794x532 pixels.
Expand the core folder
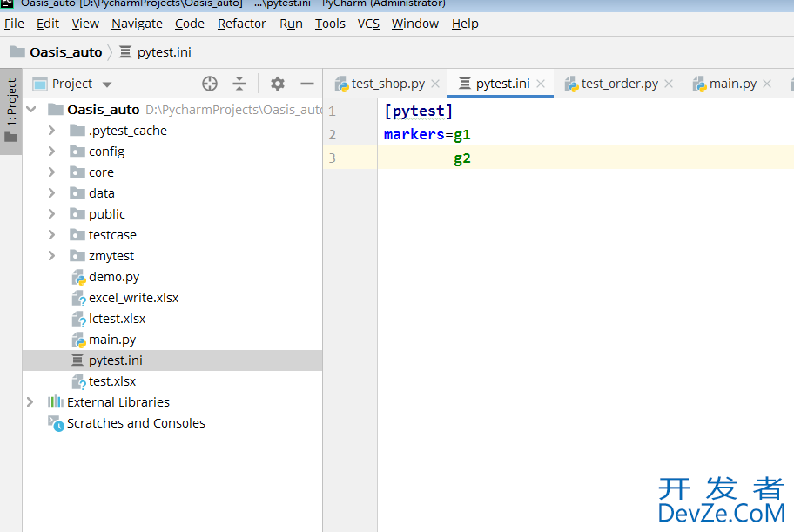(51, 172)
